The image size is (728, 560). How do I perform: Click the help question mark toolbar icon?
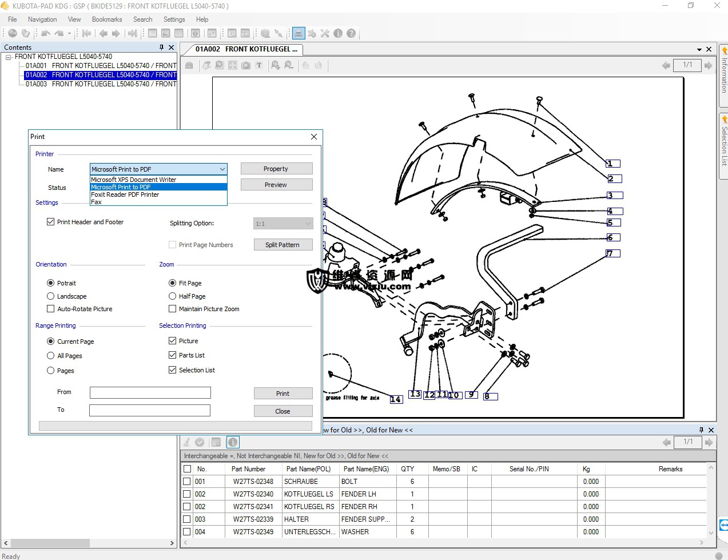click(351, 33)
